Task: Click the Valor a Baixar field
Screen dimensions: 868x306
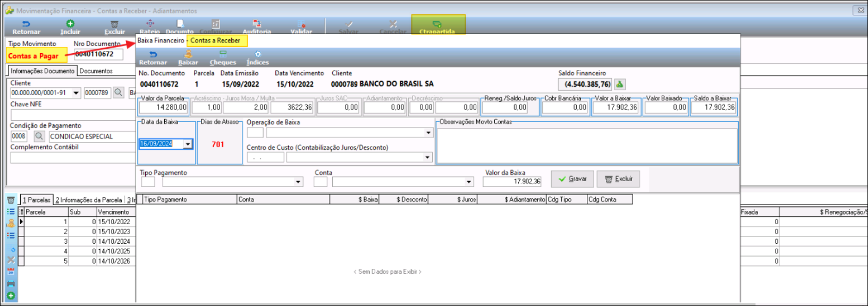Action: coord(616,107)
